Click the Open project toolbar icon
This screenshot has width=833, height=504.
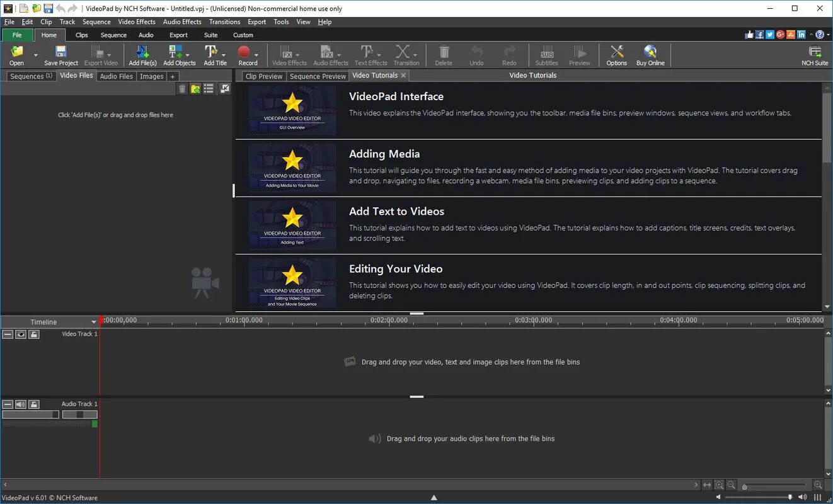tap(16, 52)
